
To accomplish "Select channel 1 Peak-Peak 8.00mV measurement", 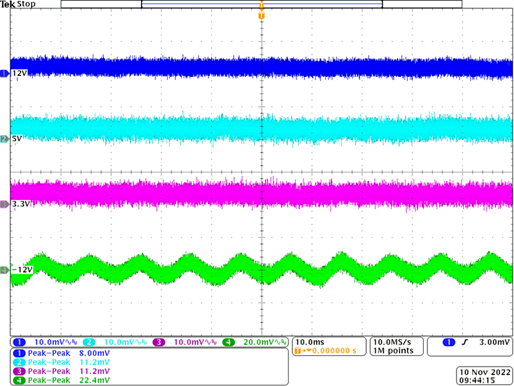I will coord(61,353).
